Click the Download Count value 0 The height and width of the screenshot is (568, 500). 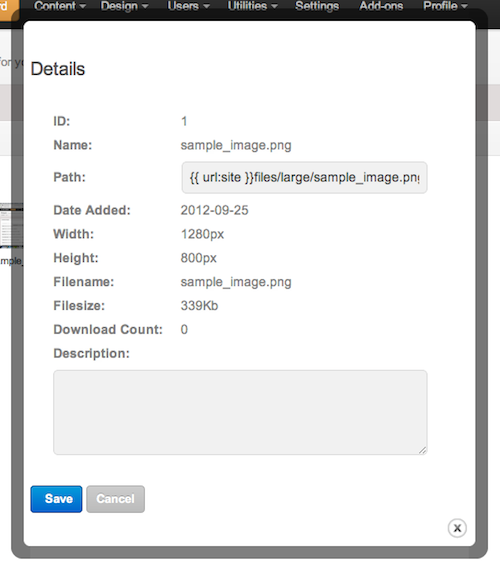click(184, 330)
